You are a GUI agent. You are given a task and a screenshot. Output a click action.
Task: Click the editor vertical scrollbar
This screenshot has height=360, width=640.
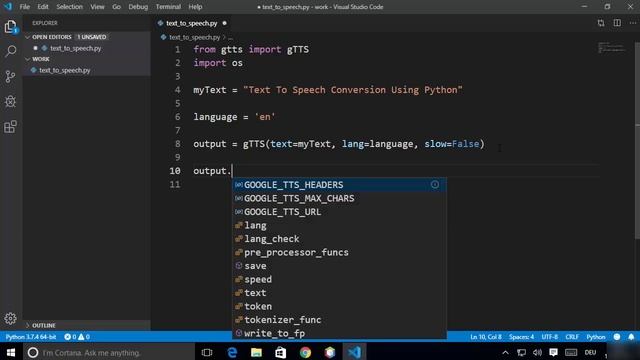click(x=637, y=140)
